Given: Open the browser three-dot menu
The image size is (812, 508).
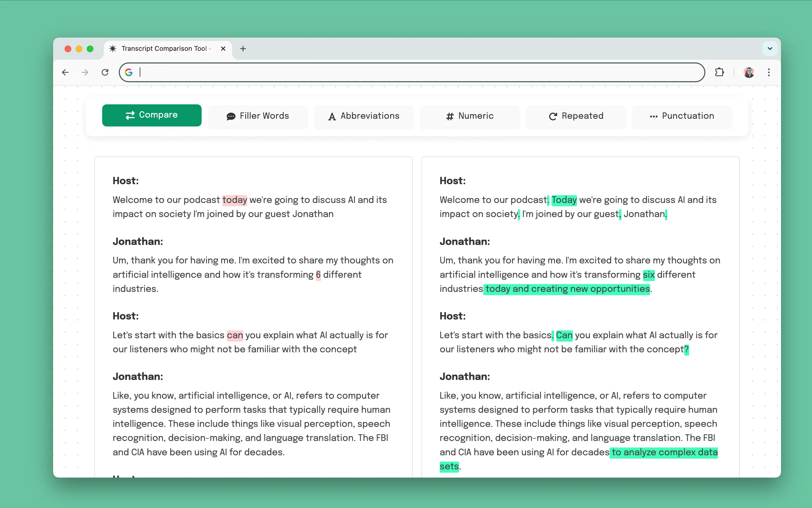Looking at the screenshot, I should click(x=769, y=72).
